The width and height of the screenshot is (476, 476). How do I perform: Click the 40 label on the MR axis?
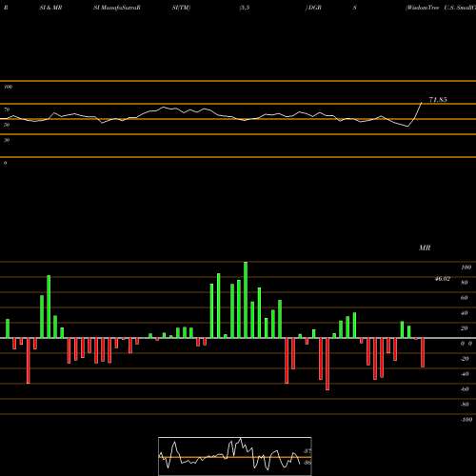coord(465,313)
